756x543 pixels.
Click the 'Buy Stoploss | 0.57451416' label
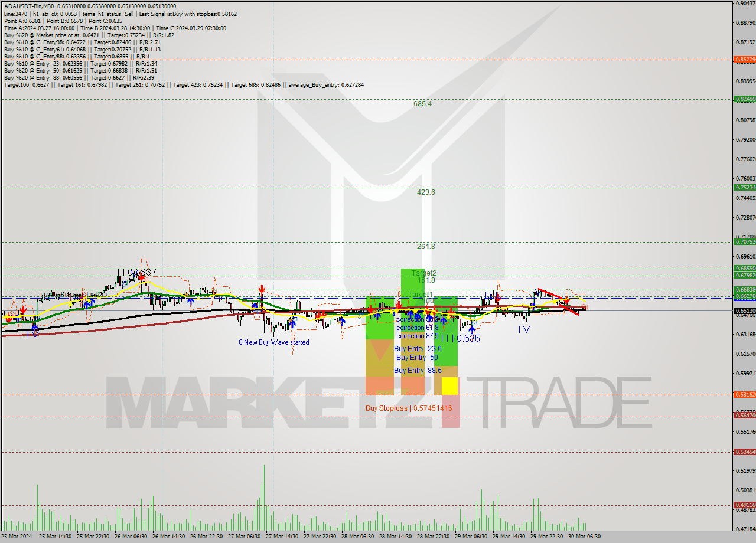pyautogui.click(x=409, y=408)
